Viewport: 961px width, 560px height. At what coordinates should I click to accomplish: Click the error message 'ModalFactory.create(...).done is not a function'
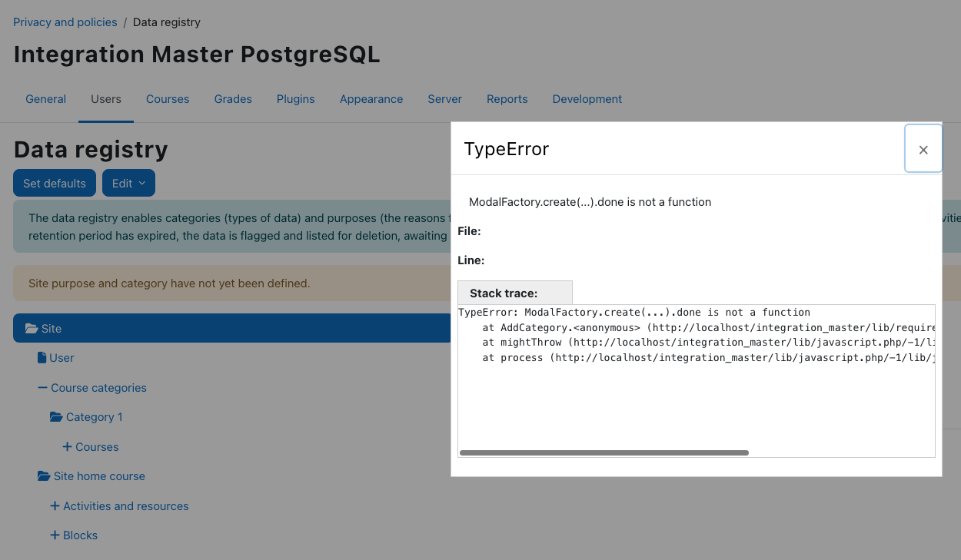tap(590, 202)
